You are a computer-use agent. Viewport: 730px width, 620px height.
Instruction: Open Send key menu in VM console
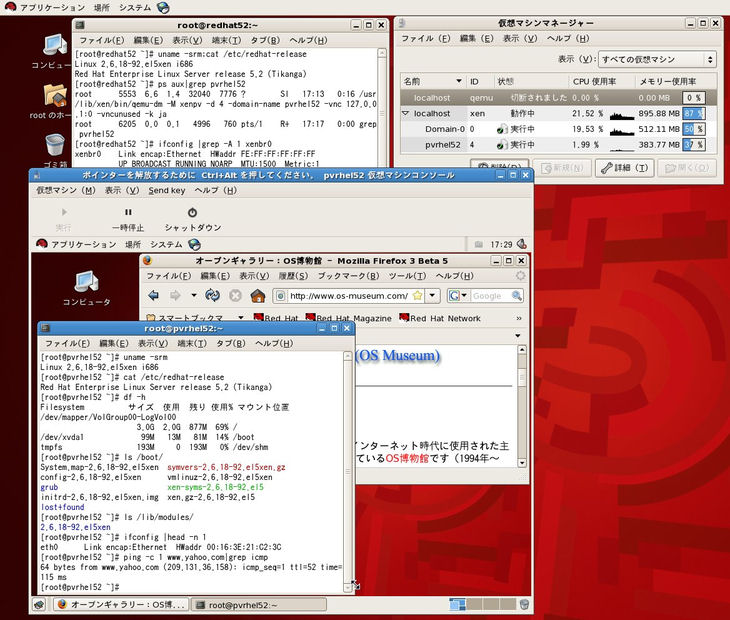click(x=167, y=190)
